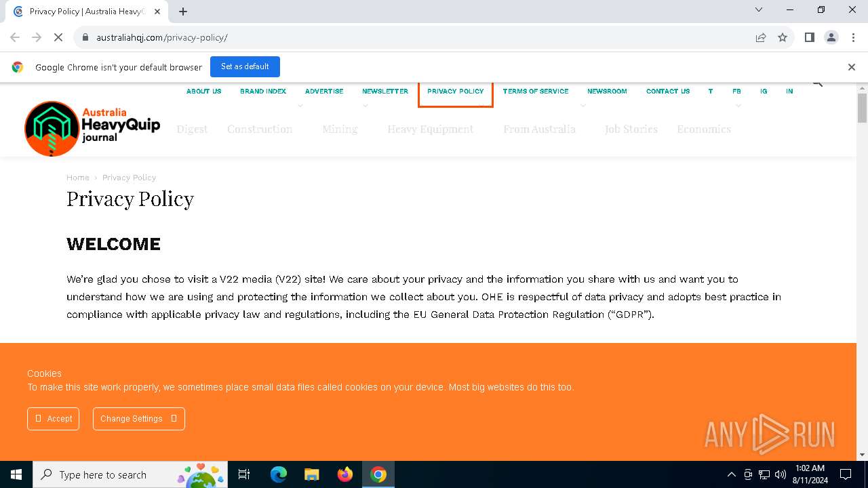Open the Heavy Equipment category

pos(431,129)
